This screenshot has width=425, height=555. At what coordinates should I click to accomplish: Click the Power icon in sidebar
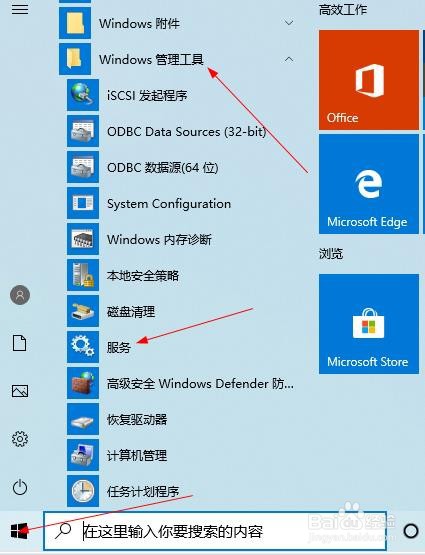[20, 487]
